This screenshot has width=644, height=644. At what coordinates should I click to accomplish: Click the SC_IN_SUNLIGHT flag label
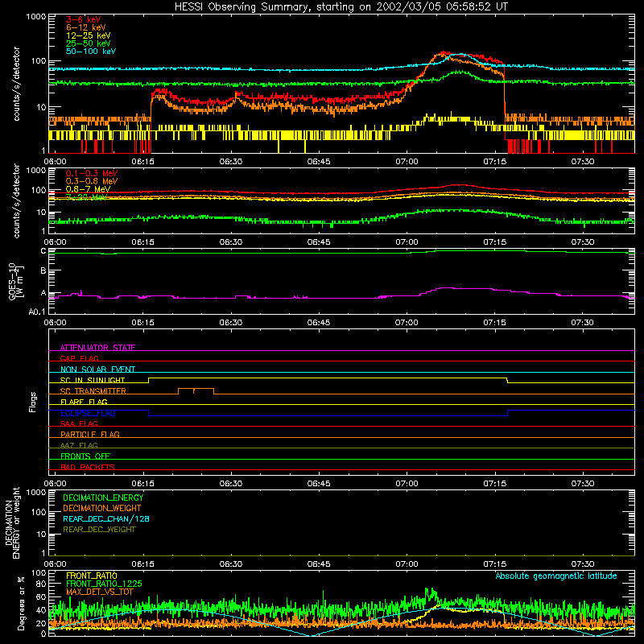93,380
